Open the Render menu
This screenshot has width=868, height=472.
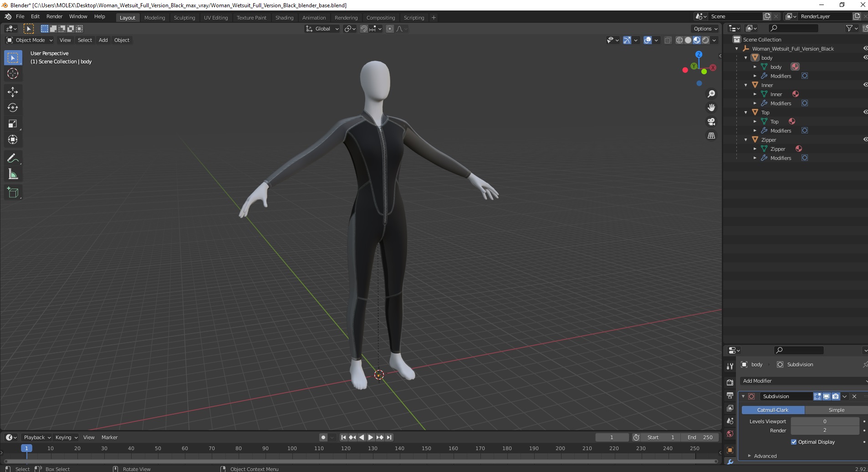pos(54,16)
